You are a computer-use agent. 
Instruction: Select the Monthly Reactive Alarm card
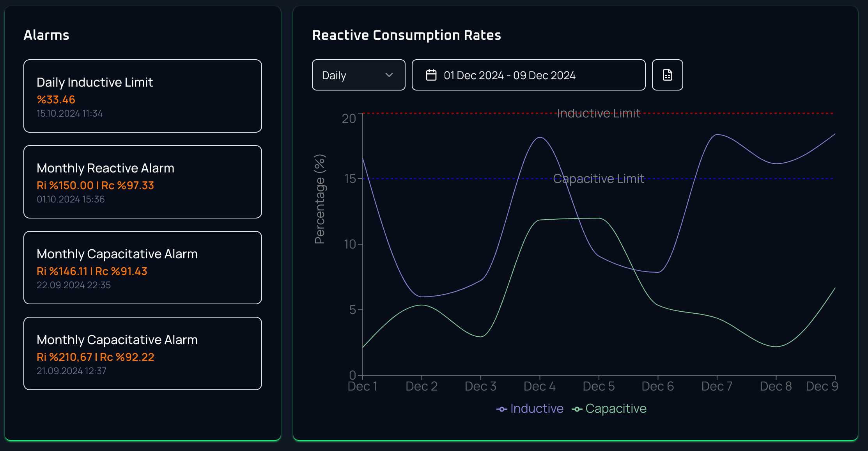pyautogui.click(x=143, y=182)
